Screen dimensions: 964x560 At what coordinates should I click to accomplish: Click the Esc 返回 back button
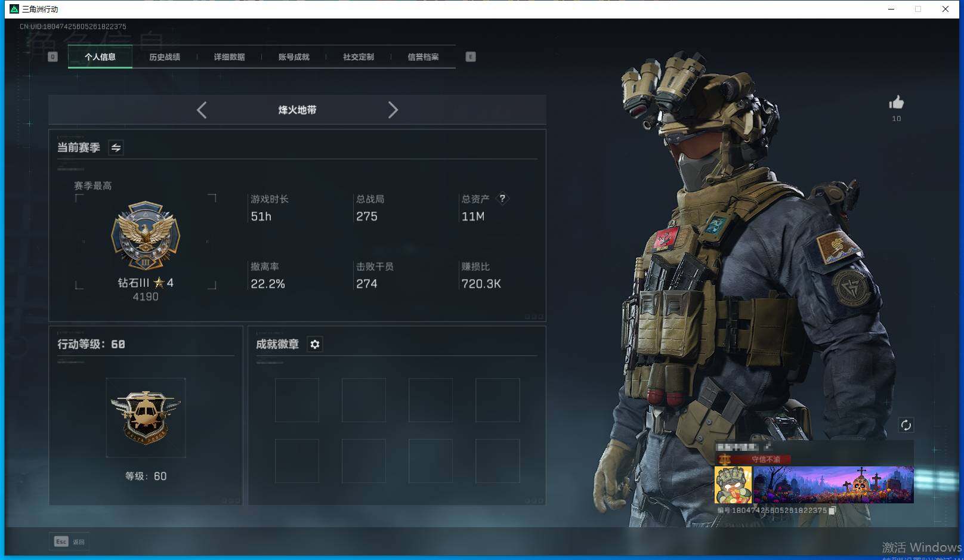click(69, 542)
